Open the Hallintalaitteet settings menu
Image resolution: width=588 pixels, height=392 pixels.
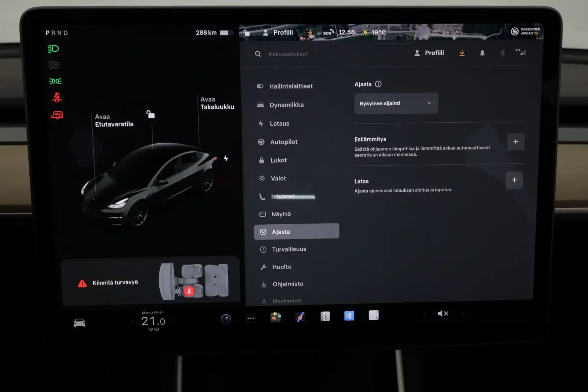pos(285,86)
